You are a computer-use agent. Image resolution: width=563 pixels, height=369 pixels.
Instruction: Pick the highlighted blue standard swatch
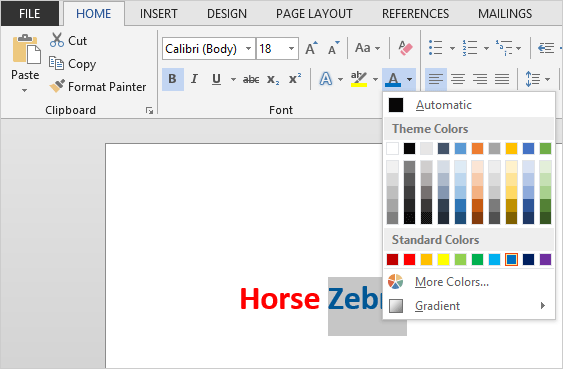[511, 259]
